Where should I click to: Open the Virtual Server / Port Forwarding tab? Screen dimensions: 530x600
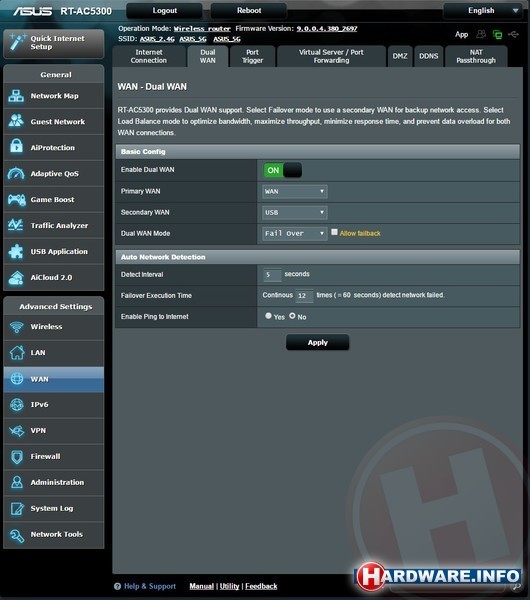point(331,56)
